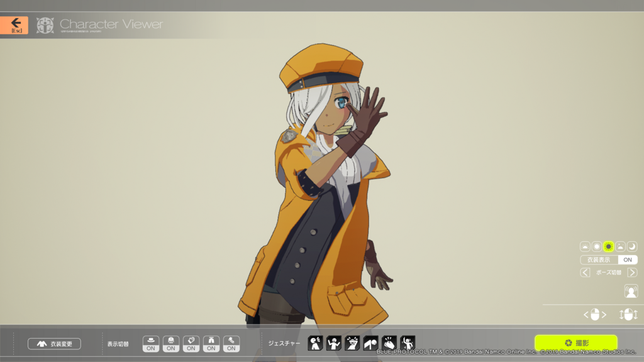
Task: Play the clapping hands gesture
Action: [389, 343]
